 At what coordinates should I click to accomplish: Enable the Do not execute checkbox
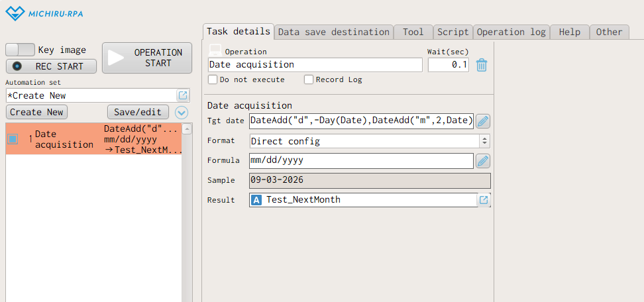pos(212,79)
